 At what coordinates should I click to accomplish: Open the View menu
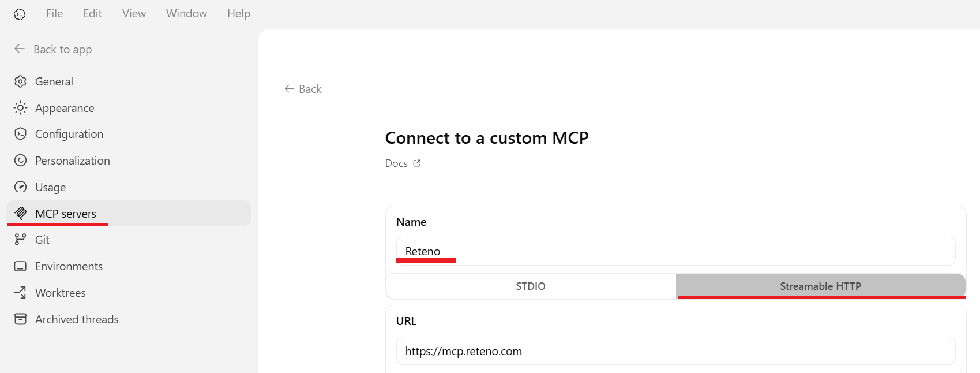134,13
